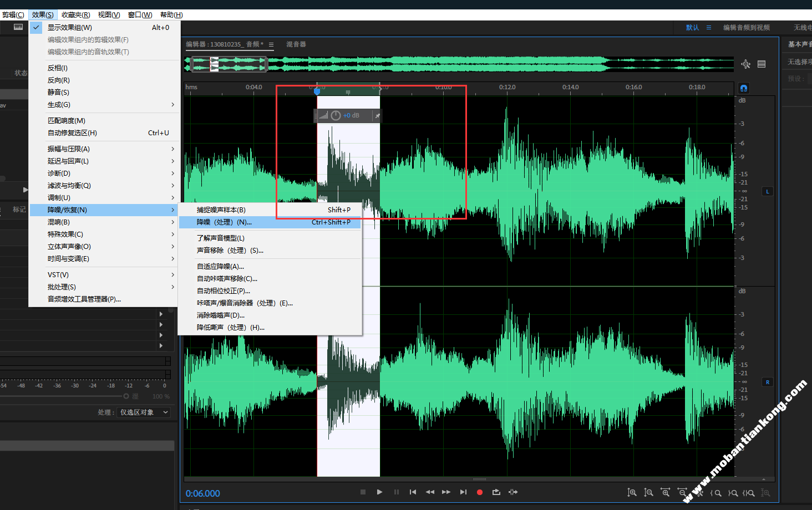This screenshot has height=510, width=812.
Task: Open 处理 dropdown showing 仅选区对象
Action: coord(144,412)
